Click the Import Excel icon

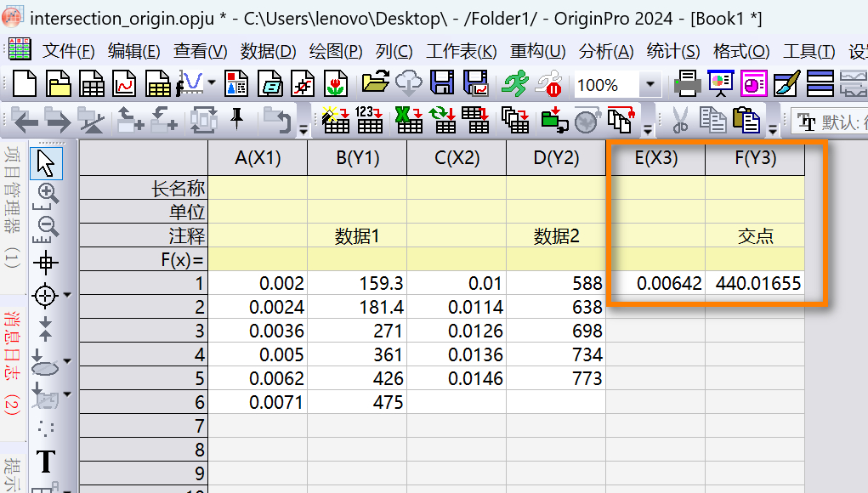pyautogui.click(x=409, y=121)
